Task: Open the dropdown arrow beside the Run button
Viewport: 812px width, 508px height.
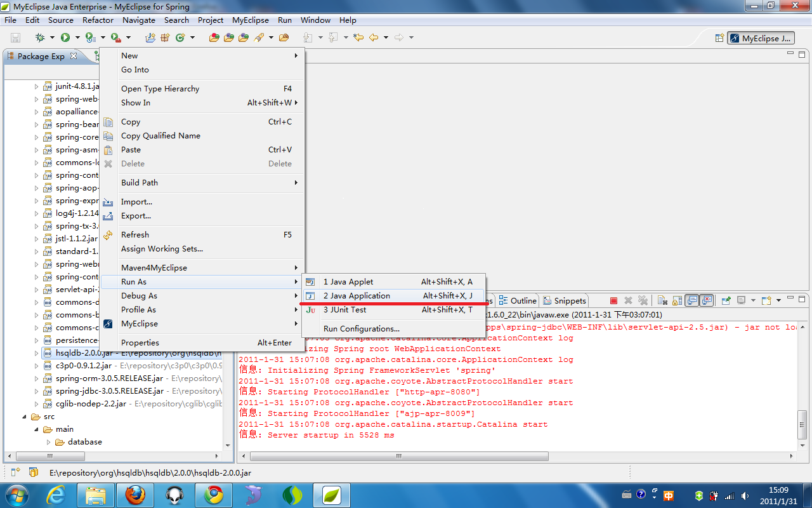Action: click(77, 38)
